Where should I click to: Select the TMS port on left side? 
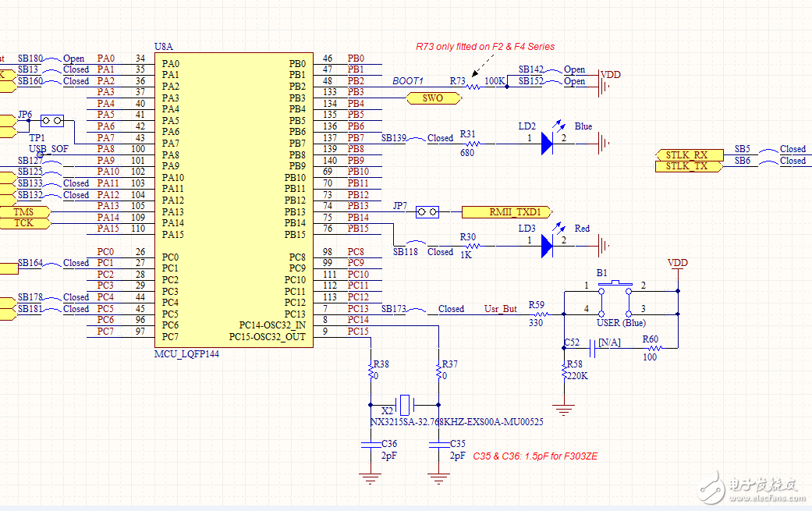[x=25, y=211]
